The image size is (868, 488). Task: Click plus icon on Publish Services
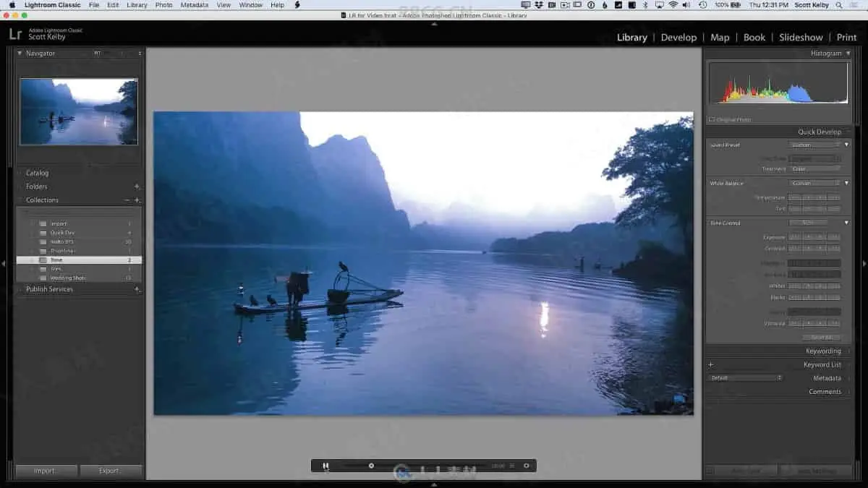click(137, 289)
